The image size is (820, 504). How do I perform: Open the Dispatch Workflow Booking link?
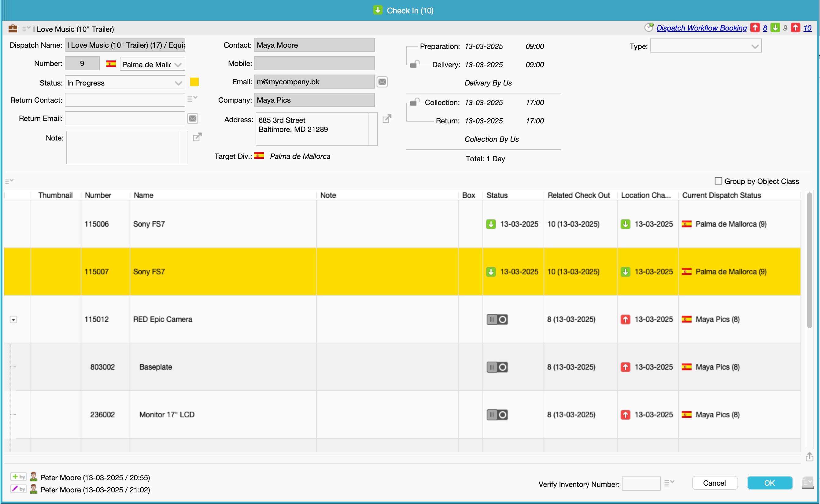coord(701,28)
